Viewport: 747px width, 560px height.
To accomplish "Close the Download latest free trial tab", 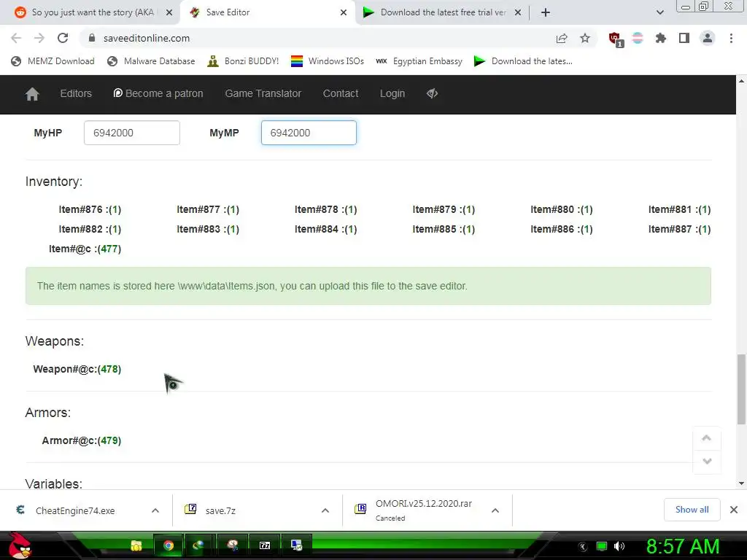I will 518,12.
